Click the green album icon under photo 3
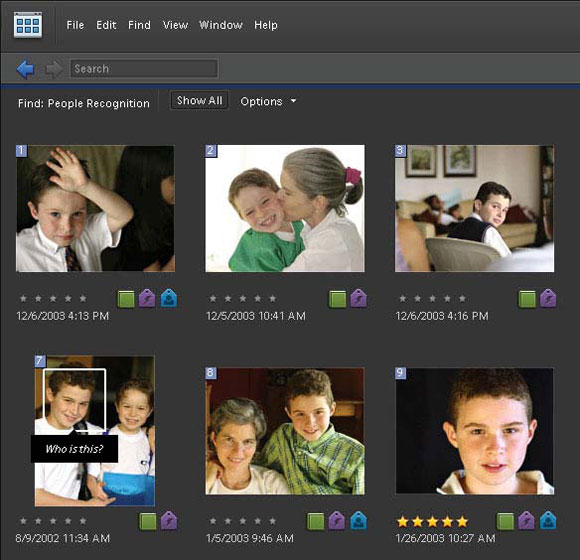This screenshot has height=560, width=580. click(x=527, y=299)
